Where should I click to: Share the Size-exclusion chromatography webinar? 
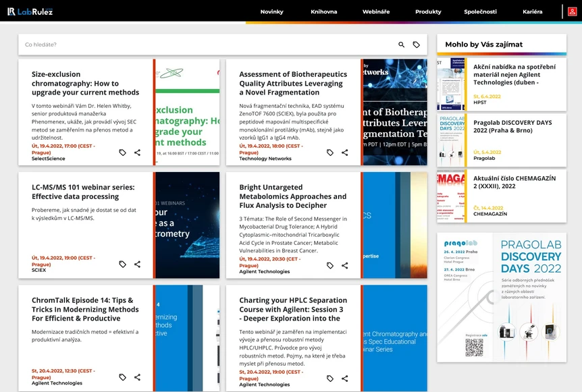(x=137, y=152)
